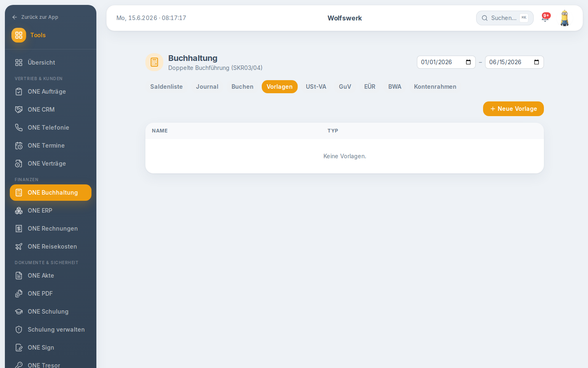Click the Zurück zur App link
Image resolution: width=588 pixels, height=368 pixels.
click(x=35, y=17)
